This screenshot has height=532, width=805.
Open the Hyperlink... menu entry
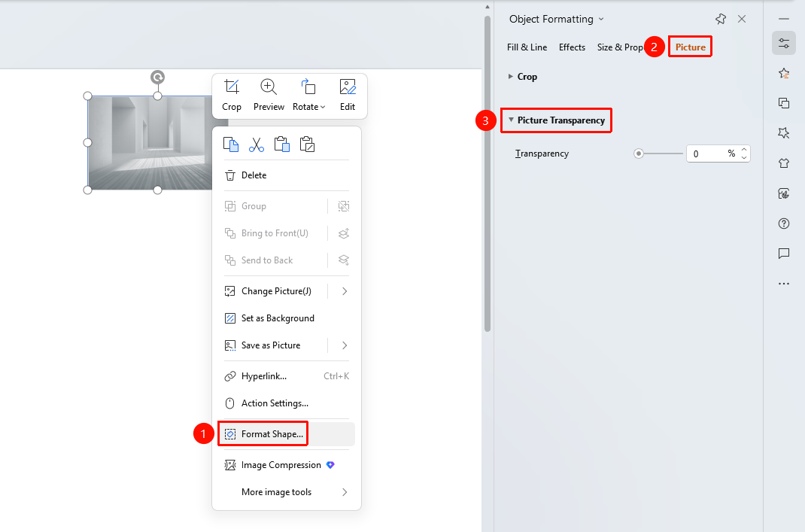pos(287,376)
